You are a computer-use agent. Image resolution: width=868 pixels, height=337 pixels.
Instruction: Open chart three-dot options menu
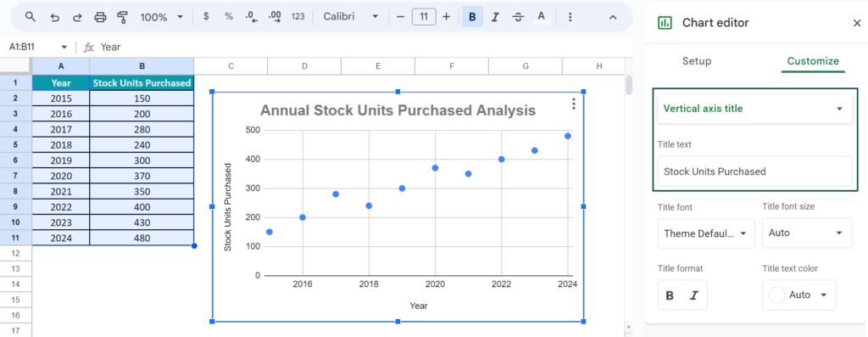(574, 104)
